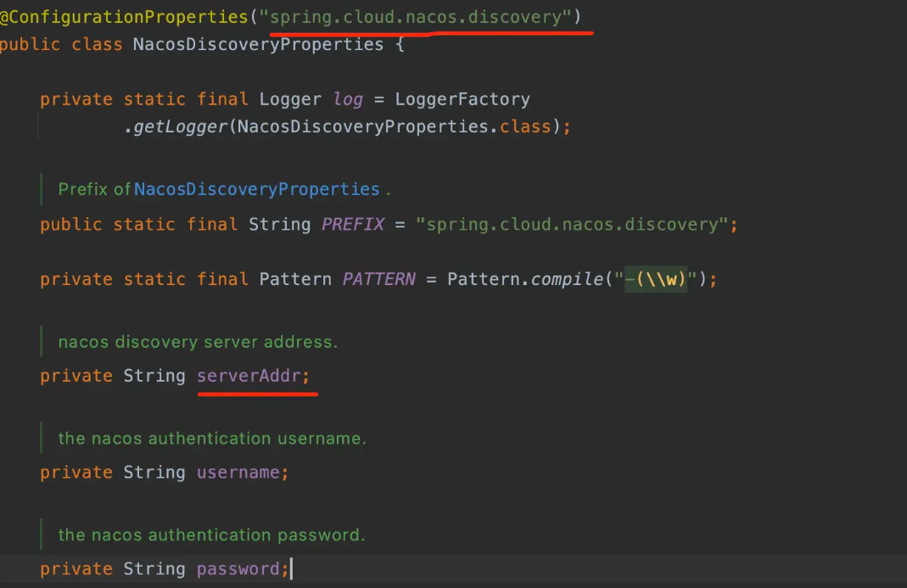This screenshot has height=588, width=907.
Task: Click the username field name
Action: (238, 473)
